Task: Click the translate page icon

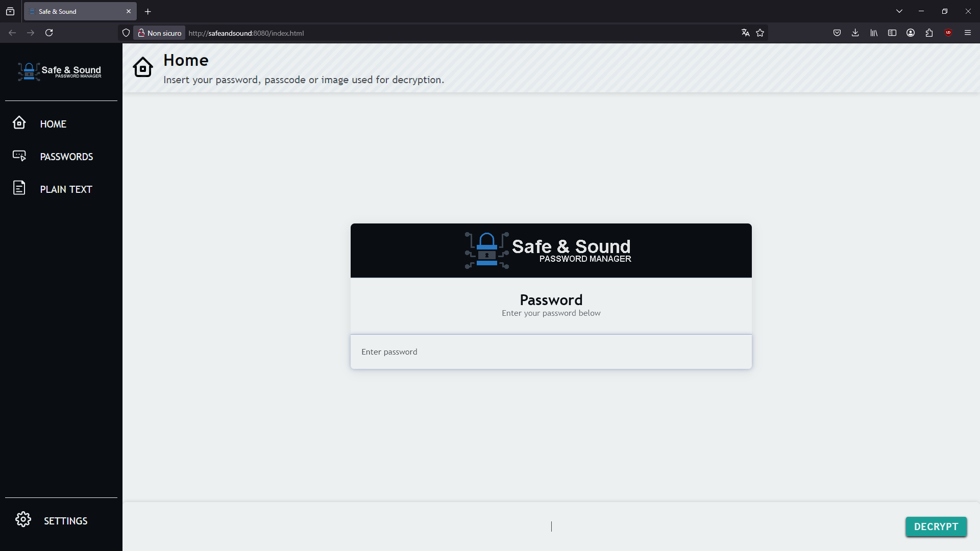Action: click(x=745, y=33)
